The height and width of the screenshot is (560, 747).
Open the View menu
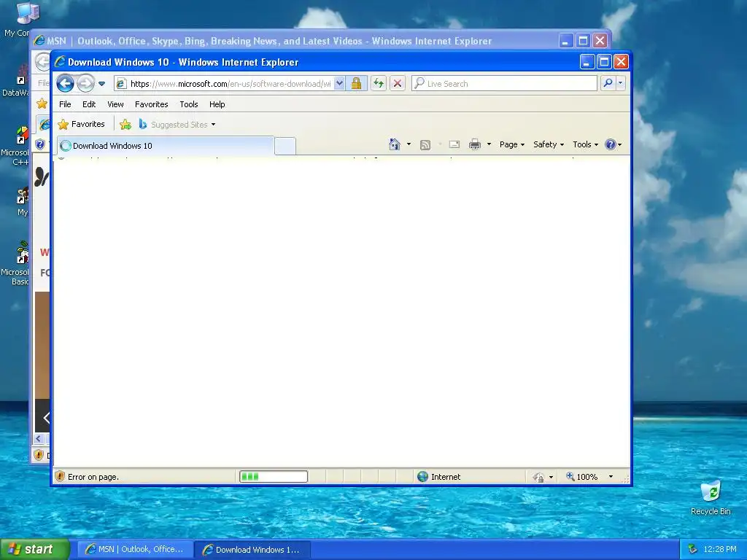coord(115,104)
